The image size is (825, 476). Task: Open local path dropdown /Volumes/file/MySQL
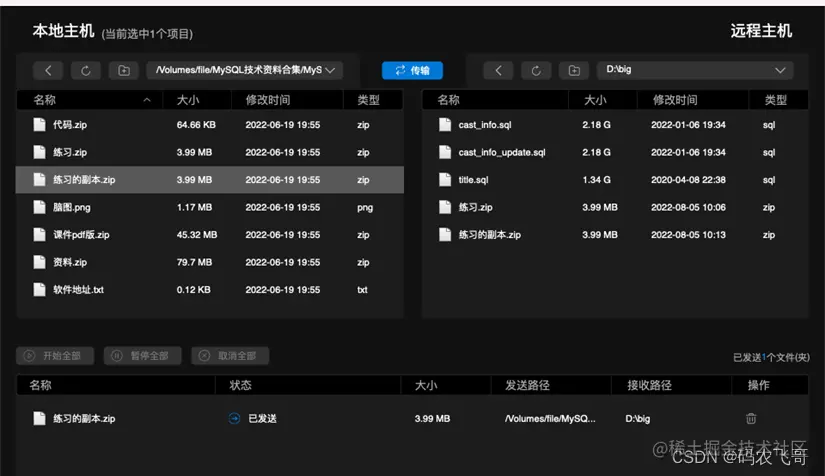[245, 70]
